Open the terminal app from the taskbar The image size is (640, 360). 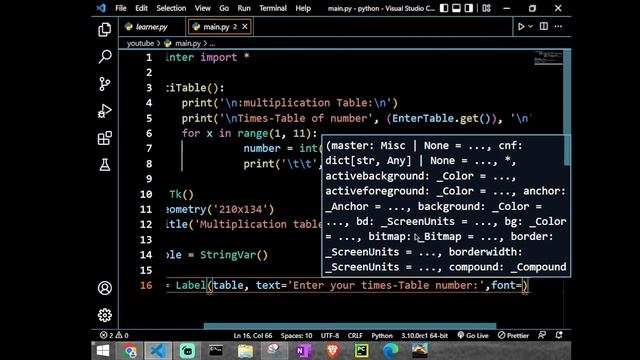pos(216,351)
